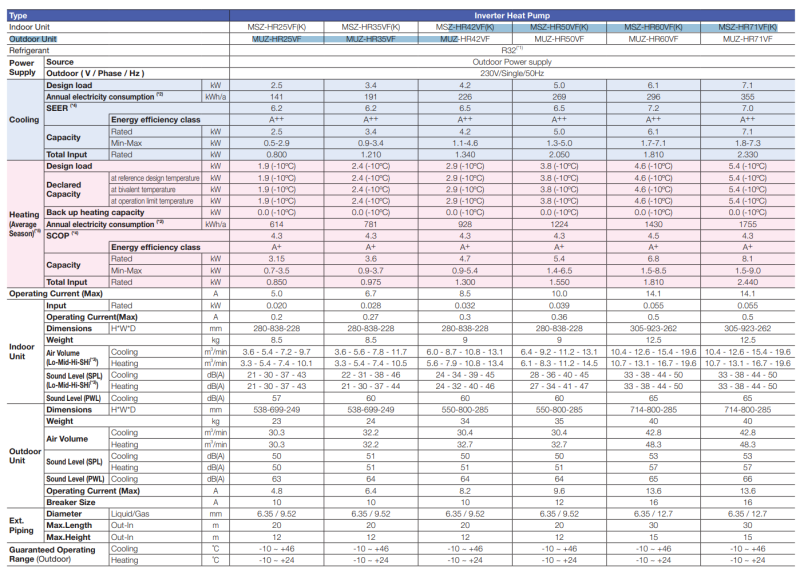
Task: Pick cooling capacity range 1.8-7.3
Action: tap(747, 143)
